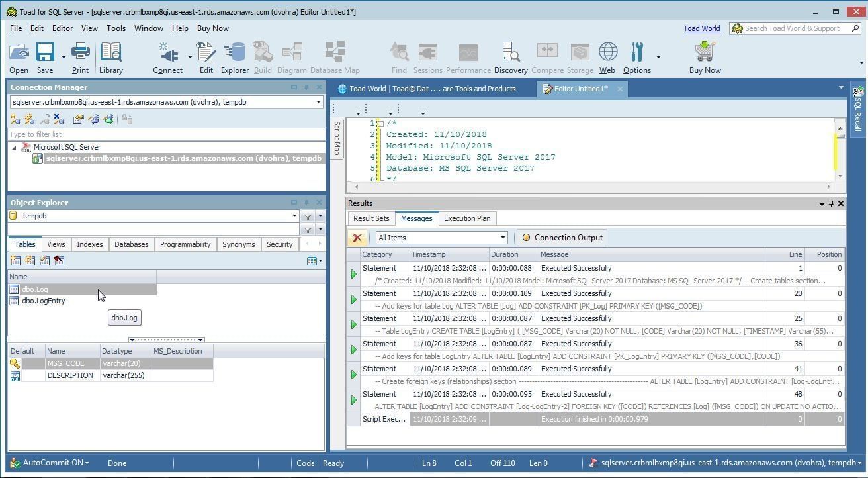Open the Script Map side tab
The image size is (868, 478).
click(337, 138)
